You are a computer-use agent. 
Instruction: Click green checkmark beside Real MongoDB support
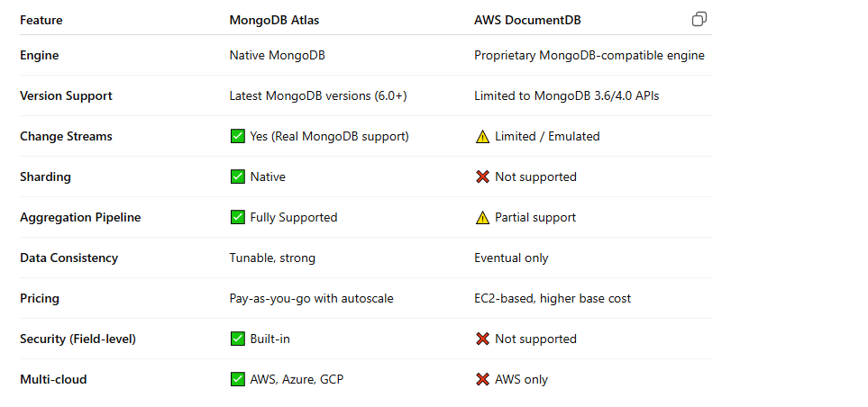(237, 136)
